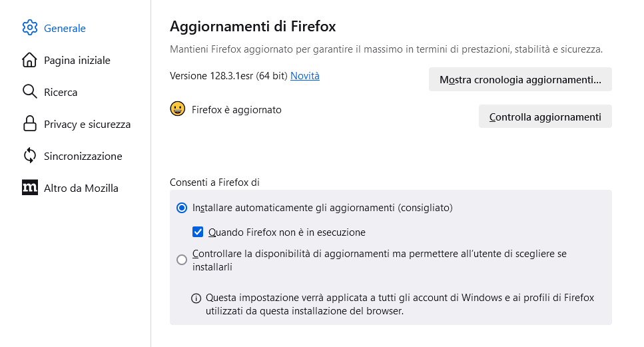
Task: Click the info icon beside settings note
Action: pyautogui.click(x=196, y=298)
